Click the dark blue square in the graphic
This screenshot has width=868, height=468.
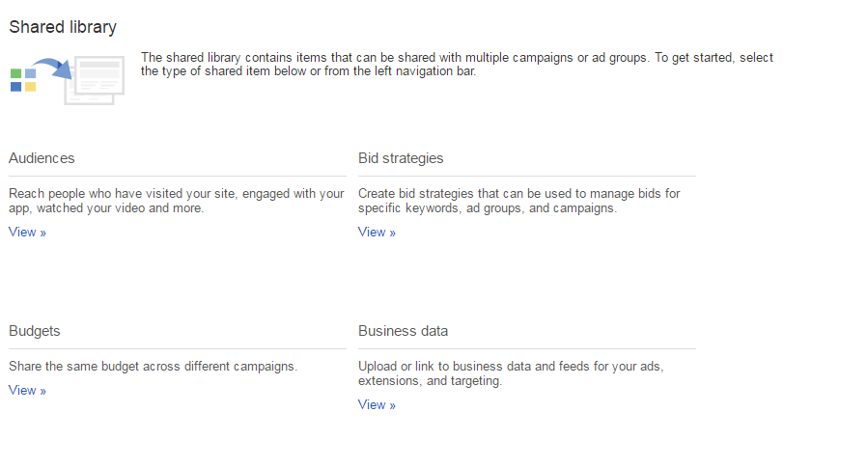pos(15,87)
